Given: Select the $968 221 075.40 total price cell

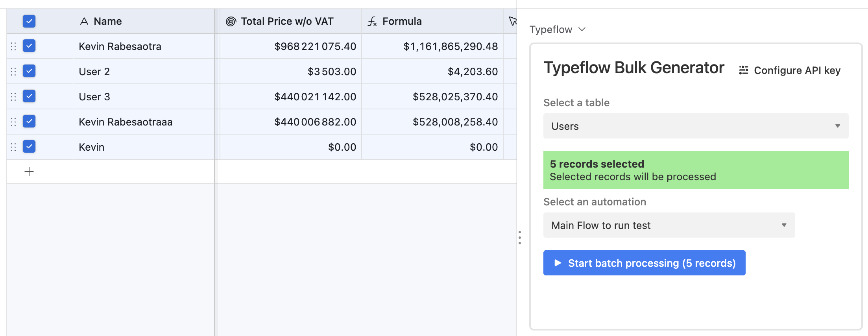Looking at the screenshot, I should (x=290, y=46).
